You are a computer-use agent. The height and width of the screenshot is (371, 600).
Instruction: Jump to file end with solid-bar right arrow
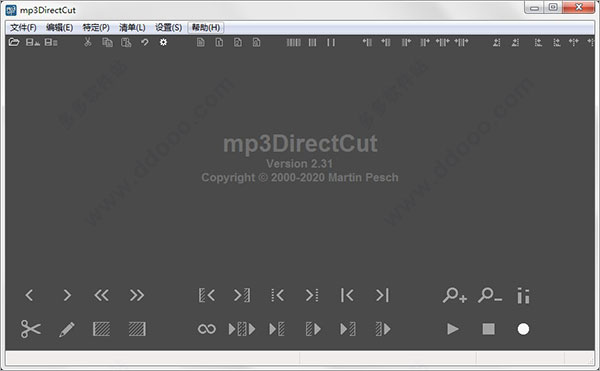click(x=382, y=295)
